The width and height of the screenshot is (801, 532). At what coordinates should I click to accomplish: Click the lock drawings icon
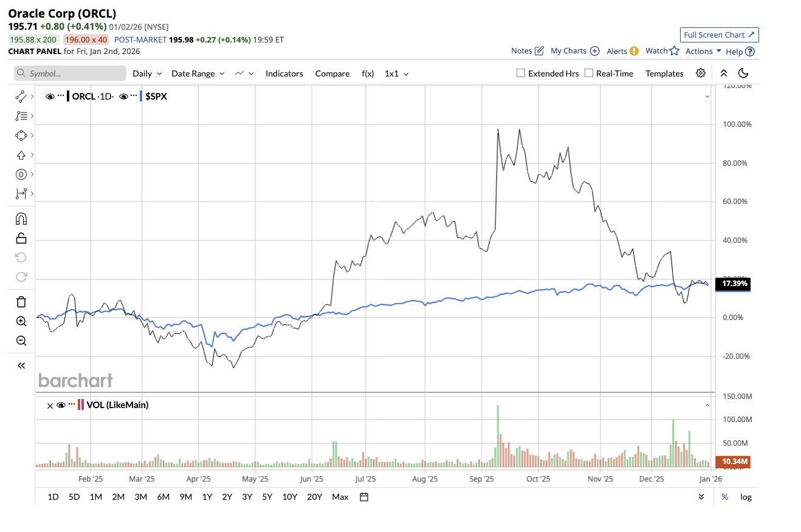tap(21, 238)
